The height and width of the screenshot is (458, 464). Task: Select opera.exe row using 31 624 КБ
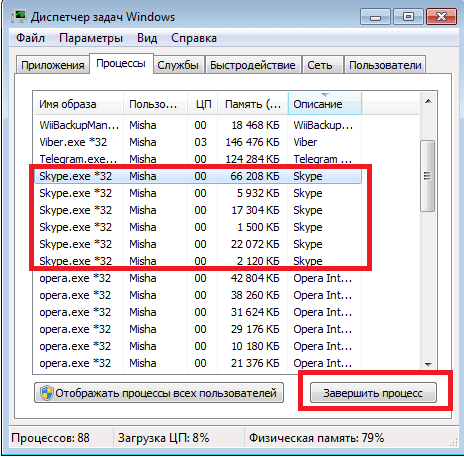[x=198, y=312]
